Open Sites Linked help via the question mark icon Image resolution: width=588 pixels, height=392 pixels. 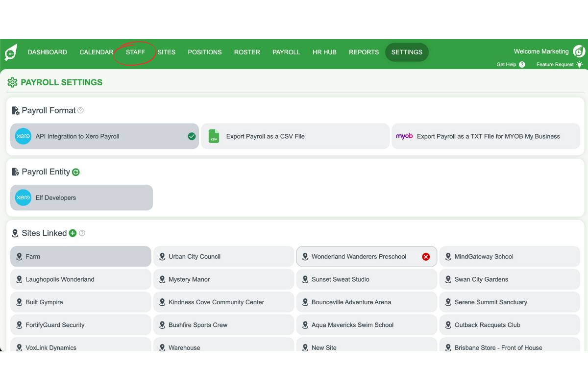[x=82, y=233]
